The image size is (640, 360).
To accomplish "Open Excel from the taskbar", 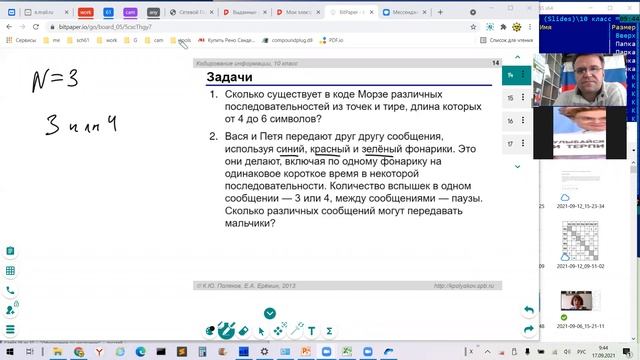I will click(347, 351).
